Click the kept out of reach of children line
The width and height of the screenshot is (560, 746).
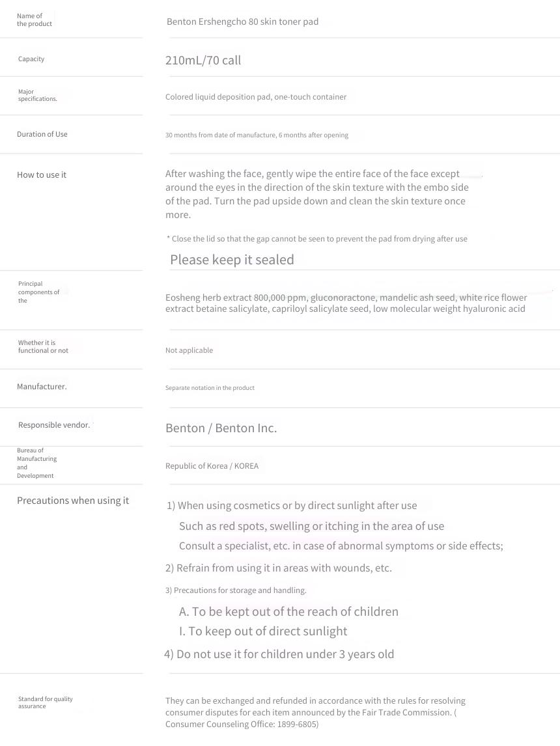(289, 611)
